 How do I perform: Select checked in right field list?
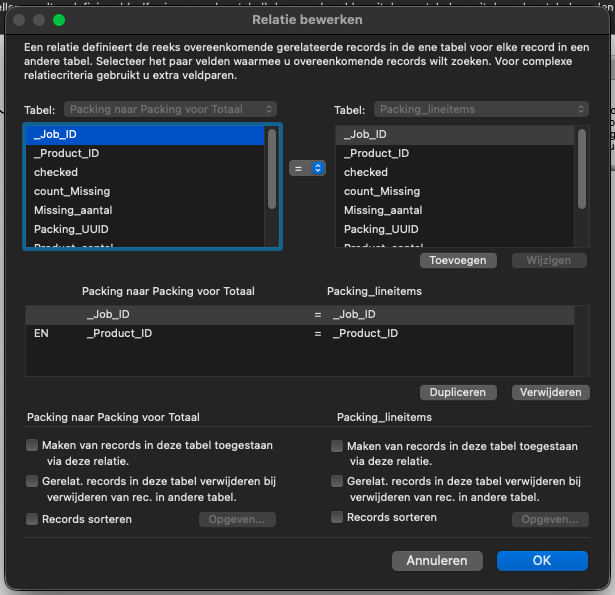coord(365,172)
